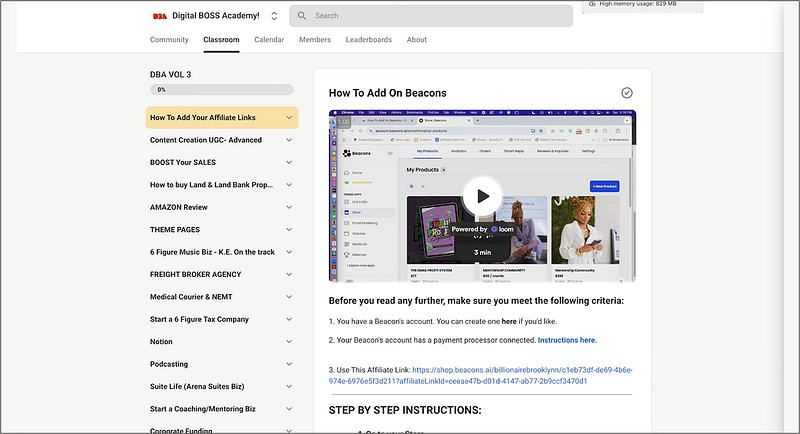Screen dimensions: 800x434
Task: Open the group switcher arrows
Action: pos(274,16)
